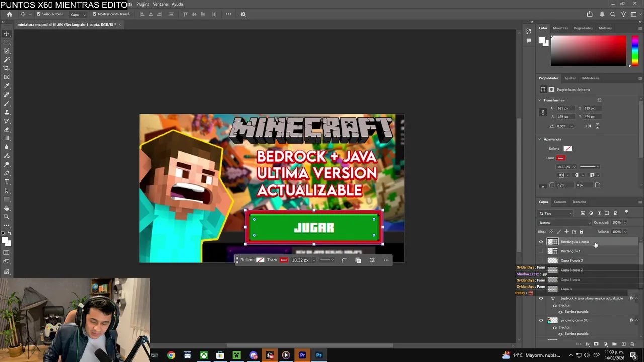Select the Gradient tool

point(7,138)
